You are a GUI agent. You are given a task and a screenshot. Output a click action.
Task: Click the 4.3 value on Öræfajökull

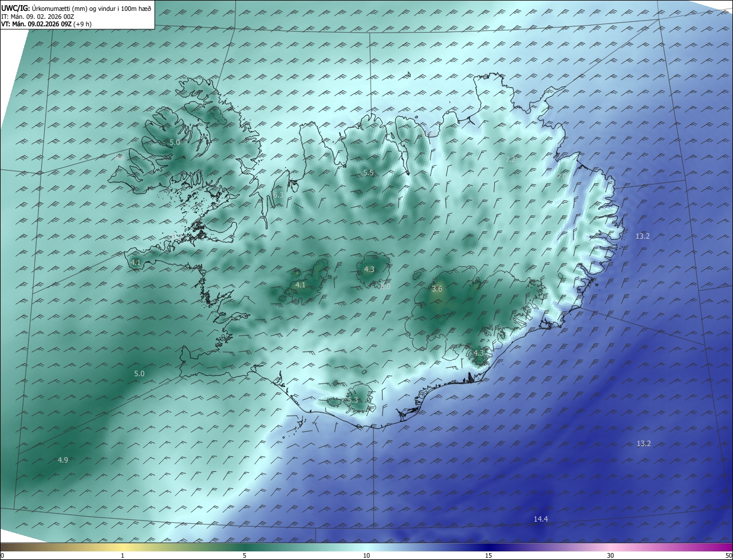click(479, 353)
